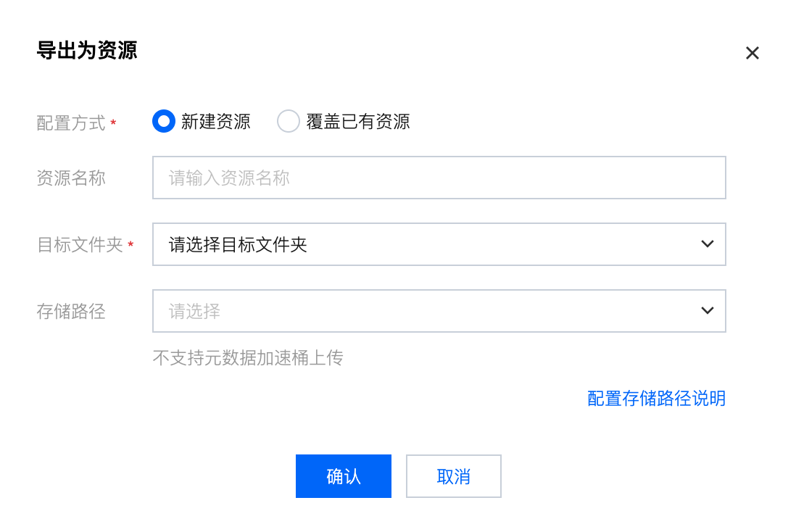The width and height of the screenshot is (796, 532).
Task: Open the 存储路径 请选择 dropdown
Action: tap(428, 311)
